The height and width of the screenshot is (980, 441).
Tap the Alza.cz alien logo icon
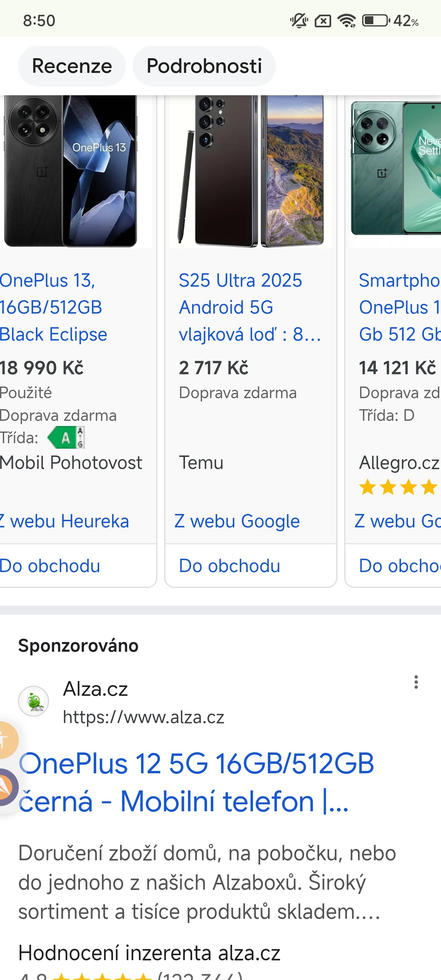(x=34, y=701)
